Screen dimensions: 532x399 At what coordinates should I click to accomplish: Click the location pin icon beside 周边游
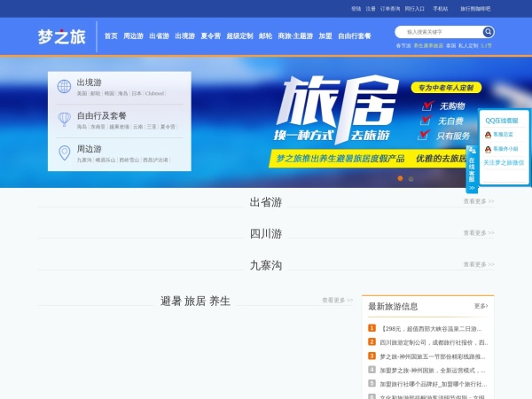(64, 153)
